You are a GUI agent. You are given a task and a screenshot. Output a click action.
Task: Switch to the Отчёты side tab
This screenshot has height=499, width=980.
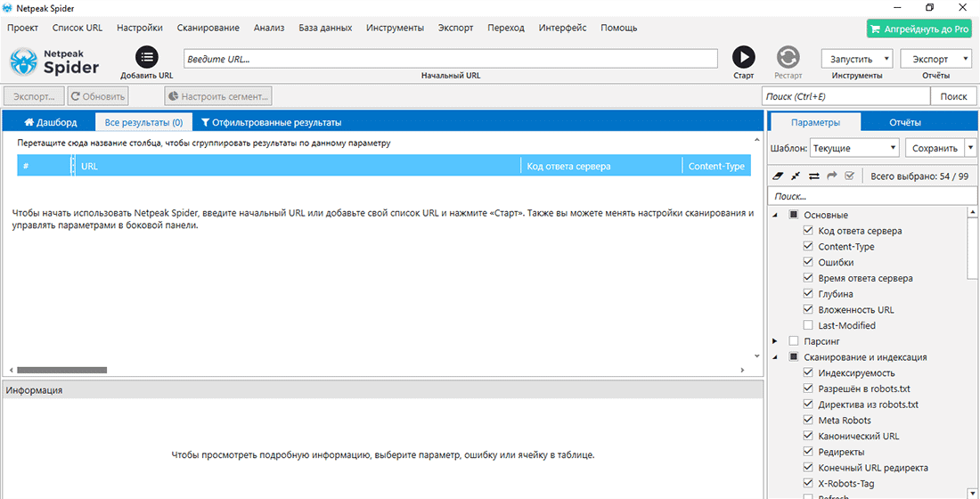[x=904, y=123]
